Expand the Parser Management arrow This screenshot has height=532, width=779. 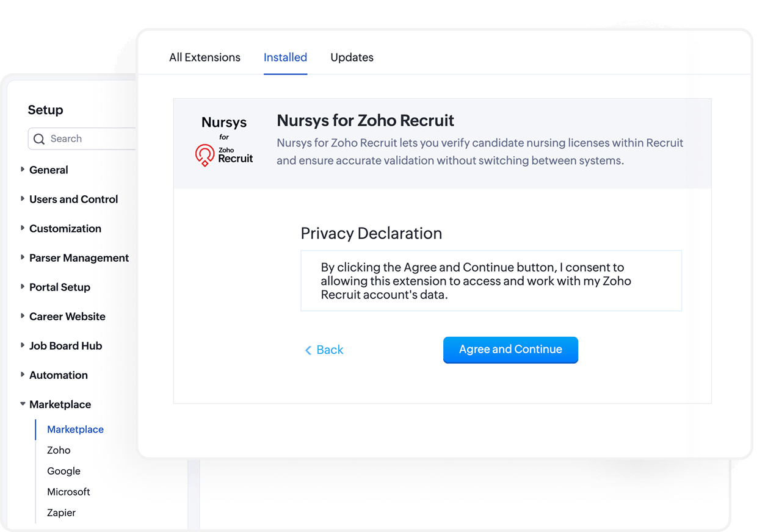[x=23, y=257]
